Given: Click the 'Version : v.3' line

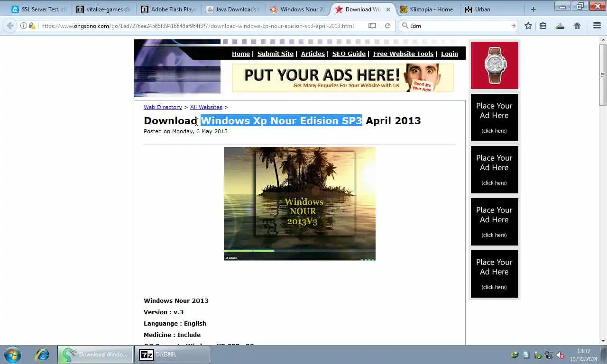Looking at the screenshot, I should coord(164,312).
